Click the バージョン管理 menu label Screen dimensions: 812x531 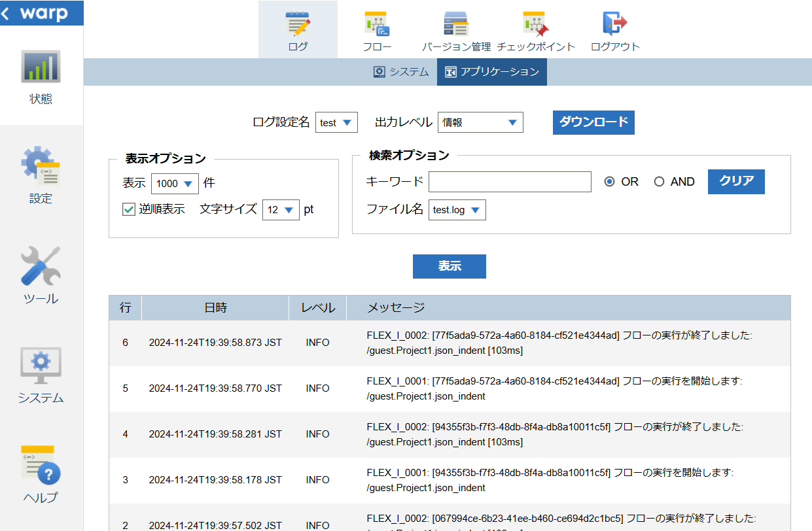pyautogui.click(x=456, y=47)
